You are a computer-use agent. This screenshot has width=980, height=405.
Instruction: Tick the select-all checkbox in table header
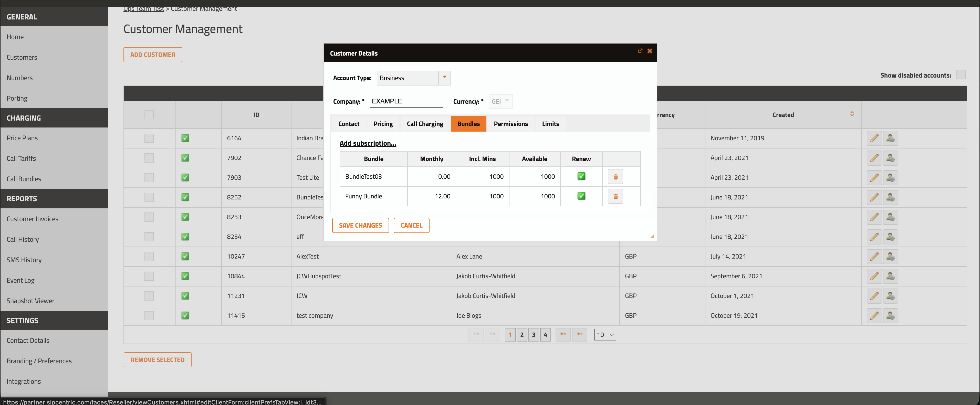pos(149,114)
